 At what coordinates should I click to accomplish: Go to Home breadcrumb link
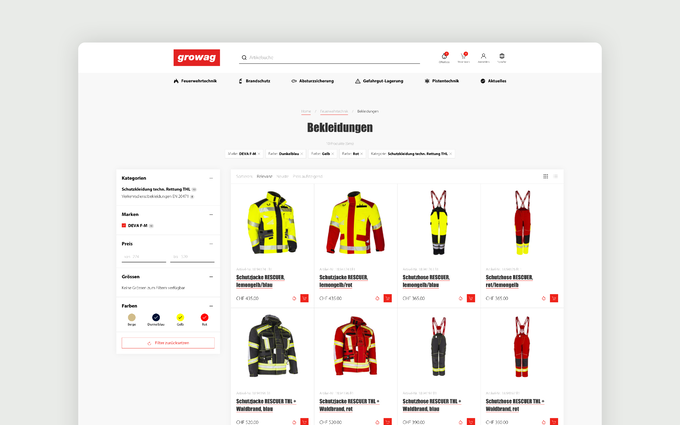(306, 111)
